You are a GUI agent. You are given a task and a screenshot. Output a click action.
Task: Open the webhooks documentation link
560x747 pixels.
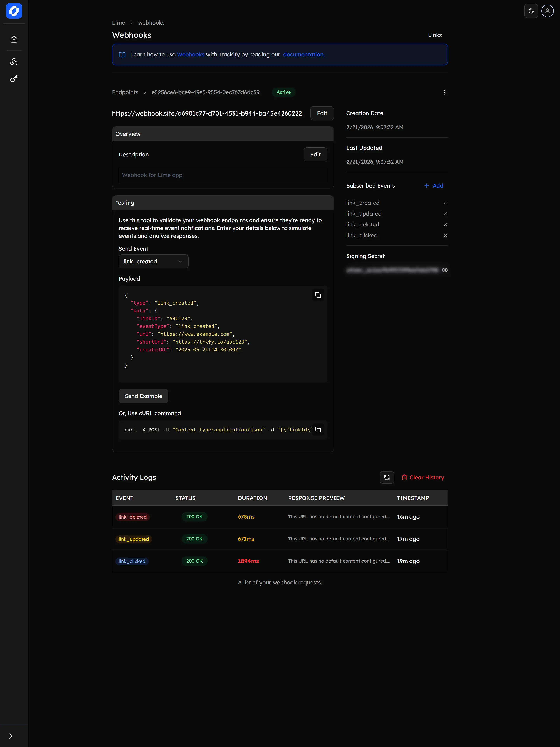(304, 54)
